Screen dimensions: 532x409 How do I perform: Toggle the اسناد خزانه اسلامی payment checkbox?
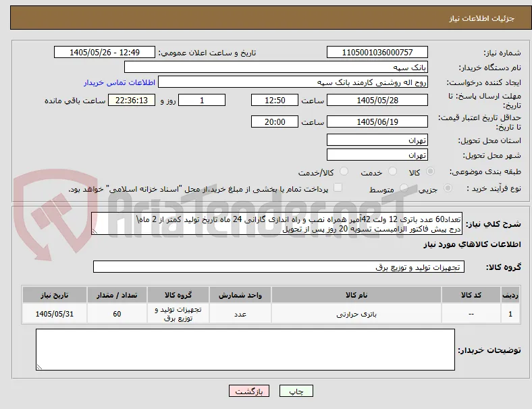pos(338,188)
